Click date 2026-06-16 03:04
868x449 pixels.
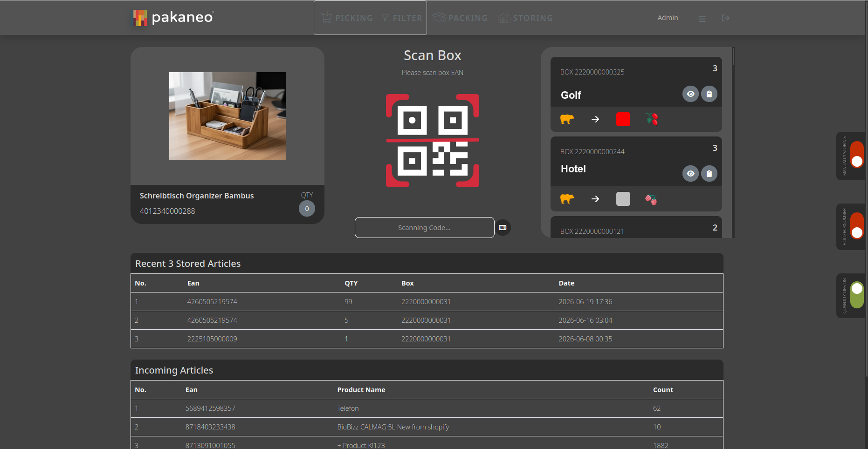tap(586, 320)
